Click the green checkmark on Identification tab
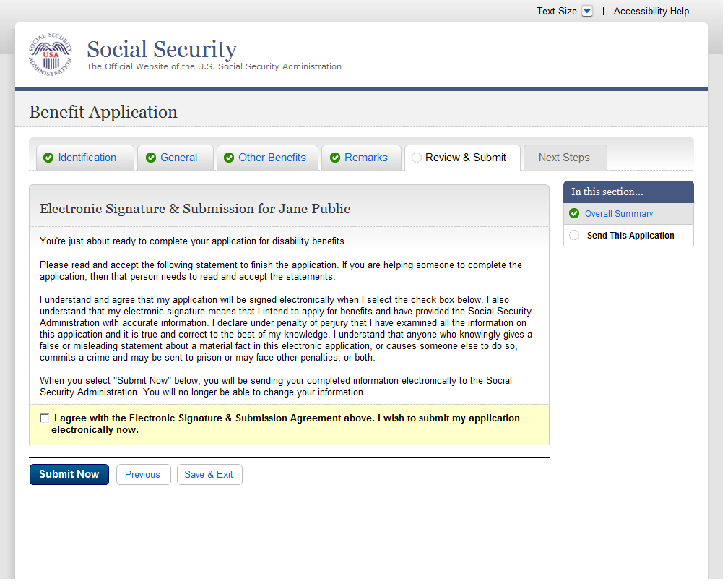 coord(48,158)
